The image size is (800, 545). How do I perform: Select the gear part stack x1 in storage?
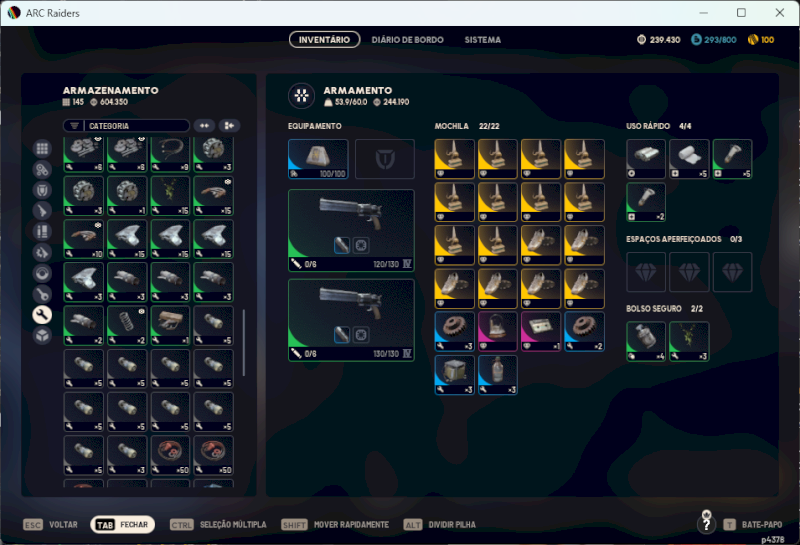(127, 196)
